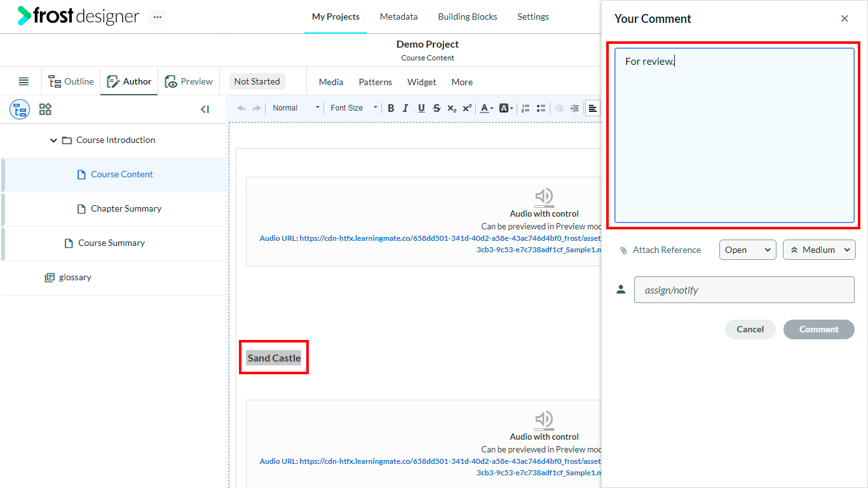Click the first audio speaker icon
This screenshot has height=488, width=868.
pos(544,196)
